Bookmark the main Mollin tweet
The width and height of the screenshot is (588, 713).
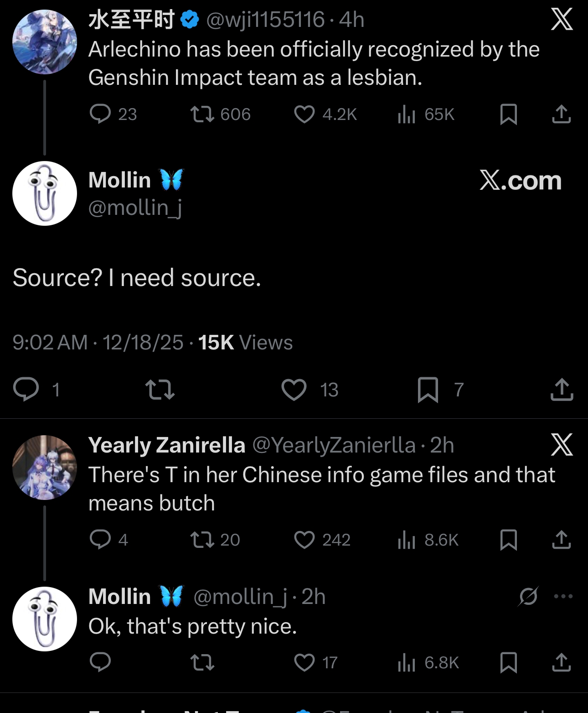(x=428, y=390)
